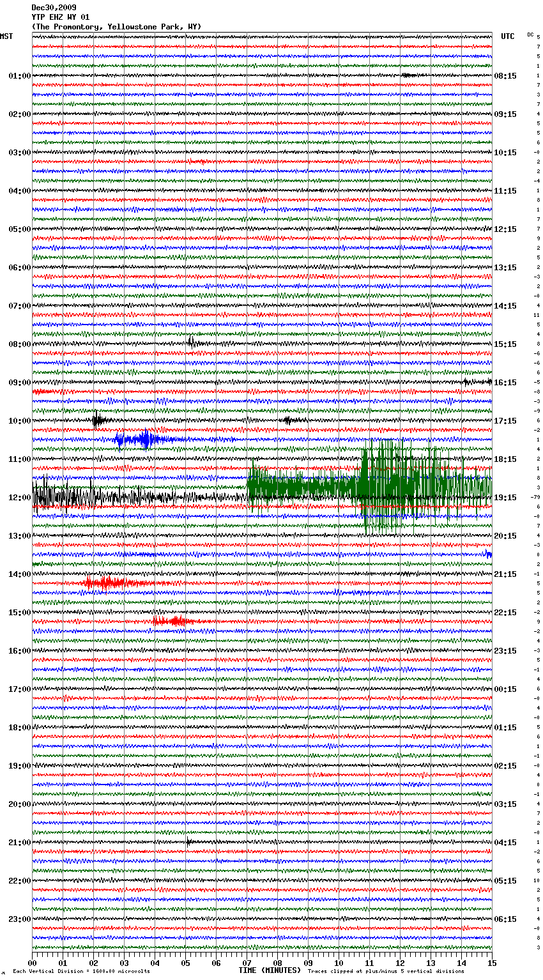
Task: Click minute tick label '12' on bottom axis
Action: pyautogui.click(x=400, y=963)
